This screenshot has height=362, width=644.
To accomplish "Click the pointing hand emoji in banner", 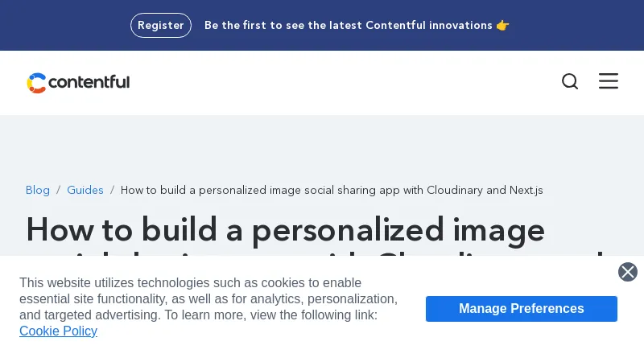I will [503, 25].
